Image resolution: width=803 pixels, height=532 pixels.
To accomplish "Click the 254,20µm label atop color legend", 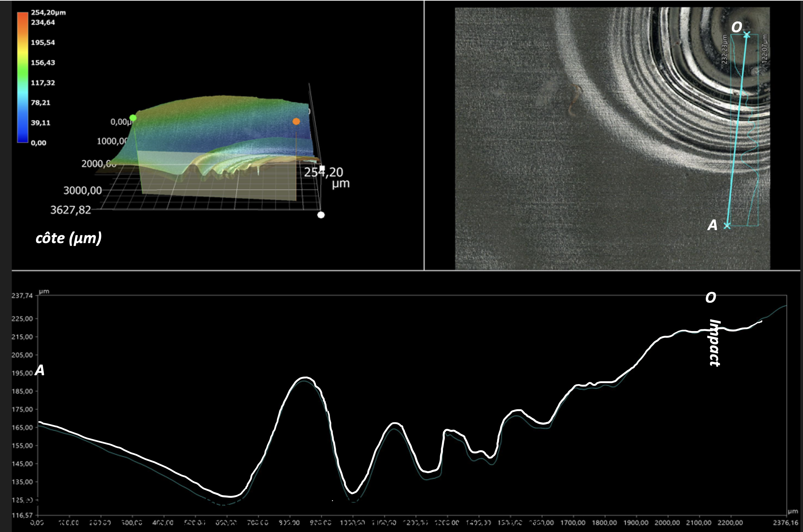I will [x=48, y=13].
